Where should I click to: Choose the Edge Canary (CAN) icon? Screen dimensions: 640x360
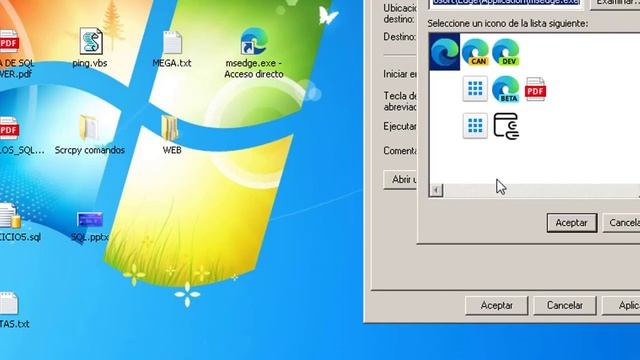tap(475, 52)
